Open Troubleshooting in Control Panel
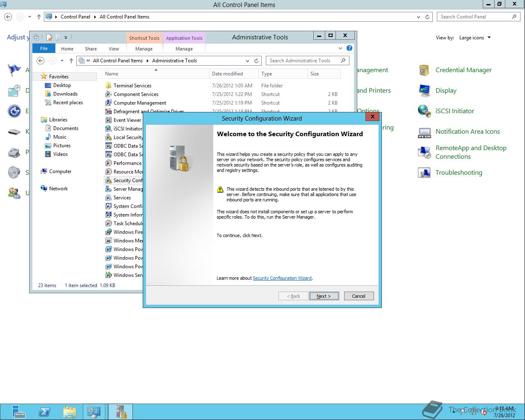The image size is (525, 420). pyautogui.click(x=459, y=172)
